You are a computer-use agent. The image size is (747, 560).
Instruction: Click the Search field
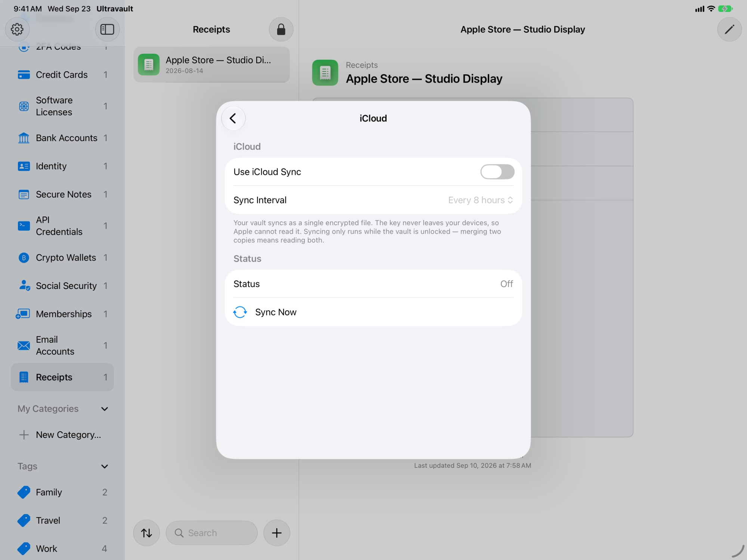212,533
